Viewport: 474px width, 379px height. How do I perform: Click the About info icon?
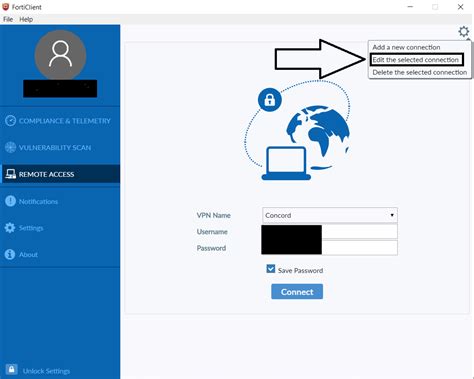10,254
